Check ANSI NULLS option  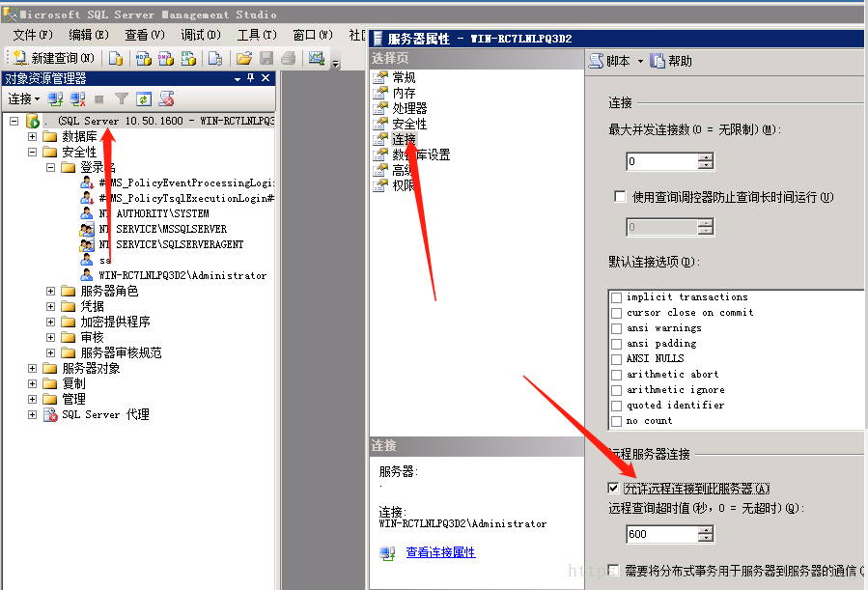pyautogui.click(x=617, y=360)
